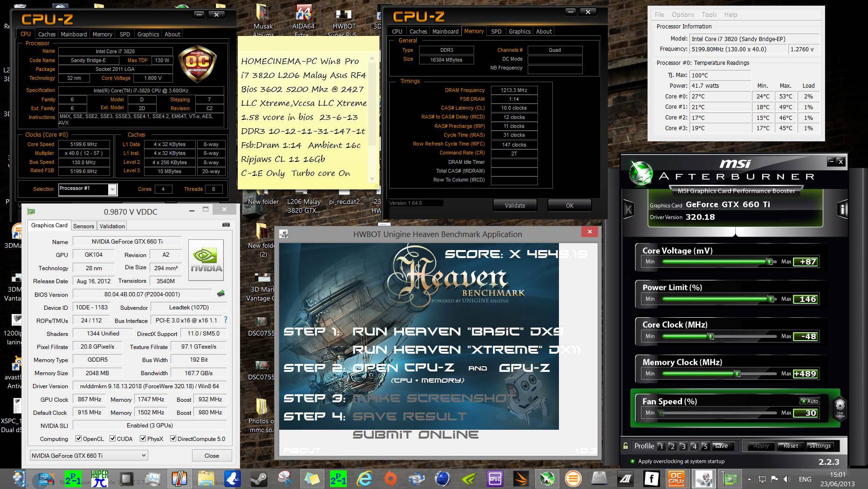Image resolution: width=868 pixels, height=489 pixels.
Task: Click the Snipping Tool scissors taskbar icon
Action: [285, 478]
